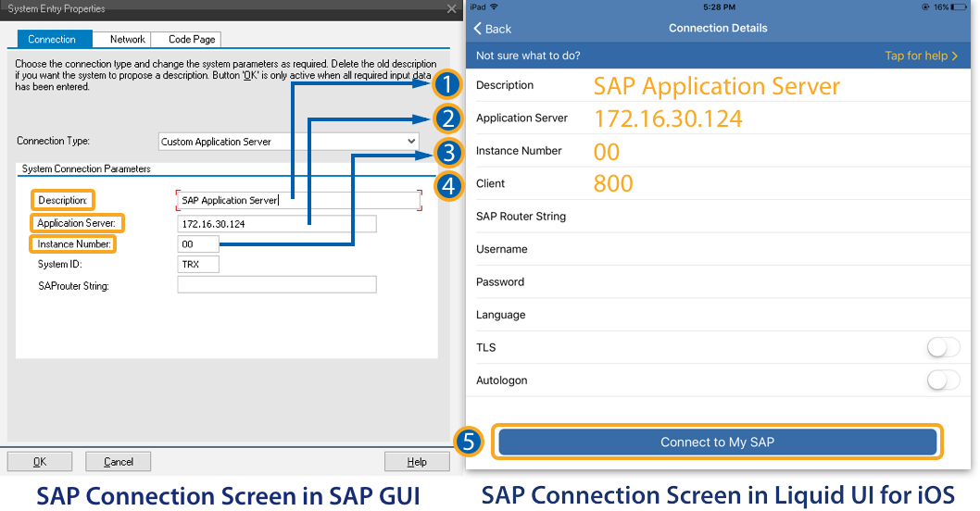Turn on the Autologon switch
The width and height of the screenshot is (980, 511).
tap(943, 380)
